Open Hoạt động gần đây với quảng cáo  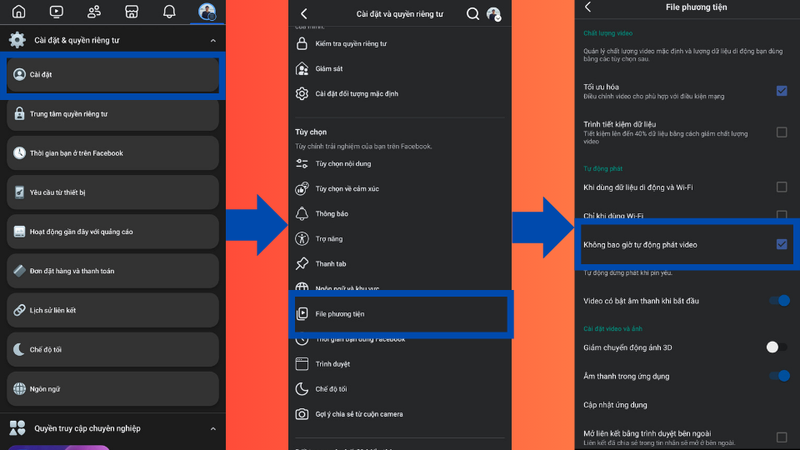pyautogui.click(x=113, y=232)
